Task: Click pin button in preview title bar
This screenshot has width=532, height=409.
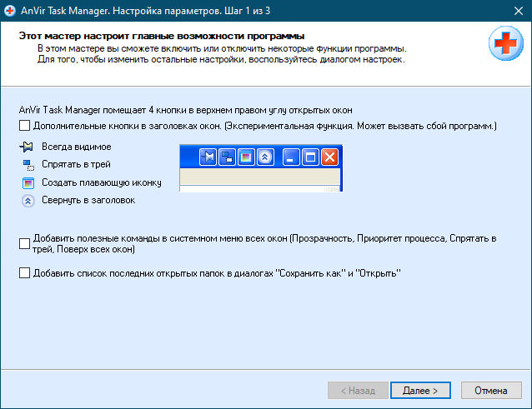Action: click(x=208, y=157)
